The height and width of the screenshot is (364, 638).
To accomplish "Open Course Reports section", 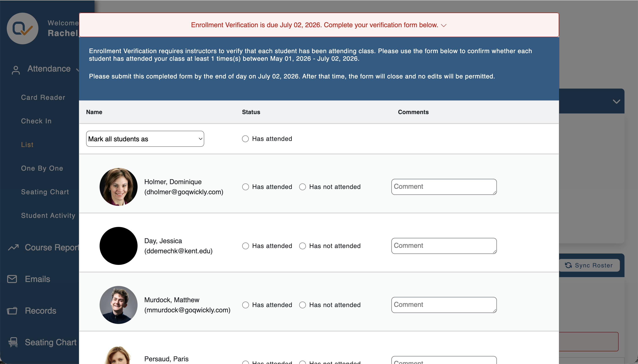I will [x=52, y=247].
